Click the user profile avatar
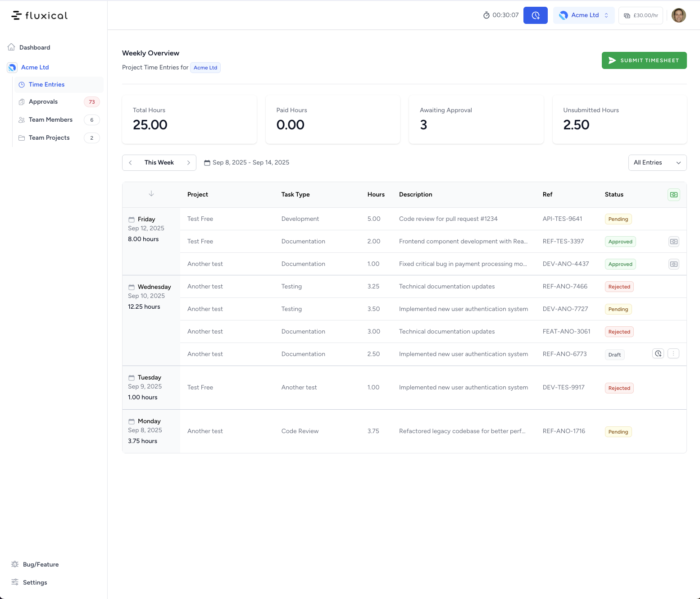The image size is (700, 599). [x=678, y=15]
